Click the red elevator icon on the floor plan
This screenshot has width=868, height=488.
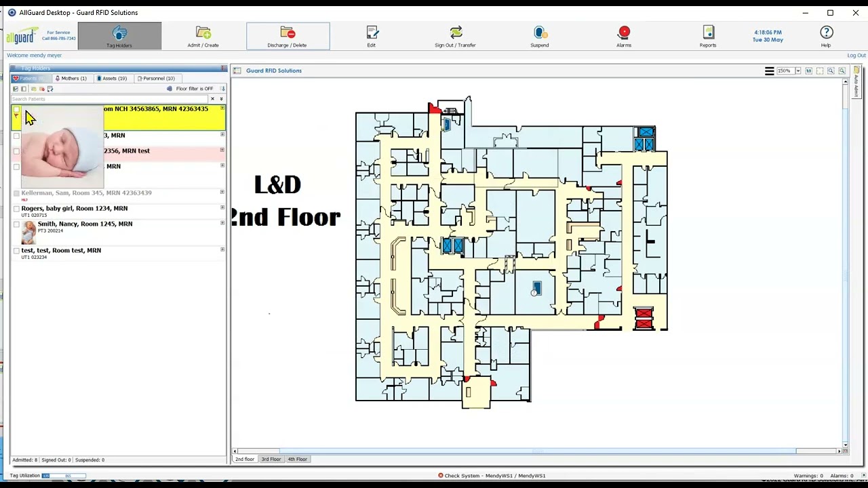[644, 318]
